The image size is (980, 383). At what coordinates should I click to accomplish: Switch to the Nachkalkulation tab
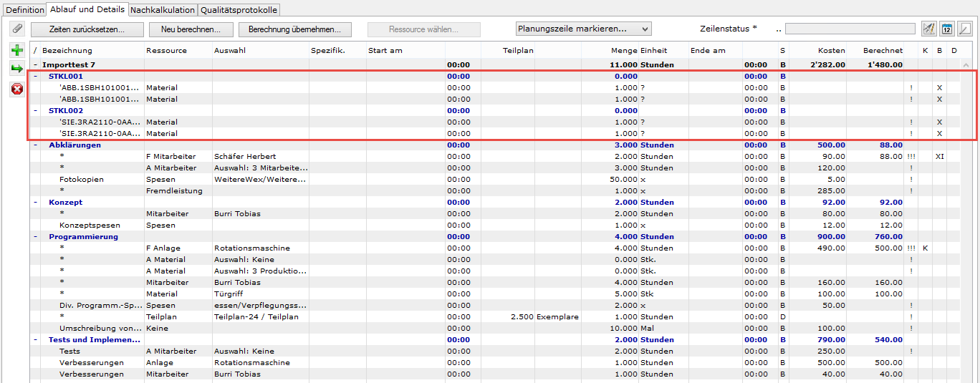tap(162, 10)
